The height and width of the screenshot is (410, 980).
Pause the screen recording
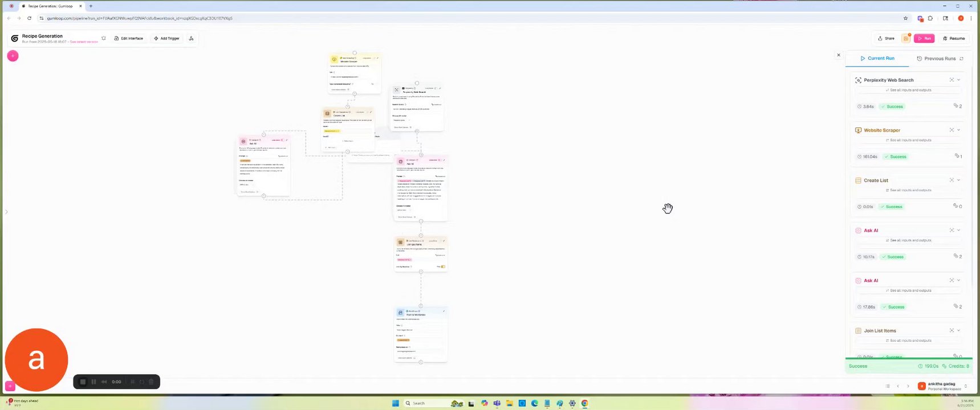[x=93, y=382]
